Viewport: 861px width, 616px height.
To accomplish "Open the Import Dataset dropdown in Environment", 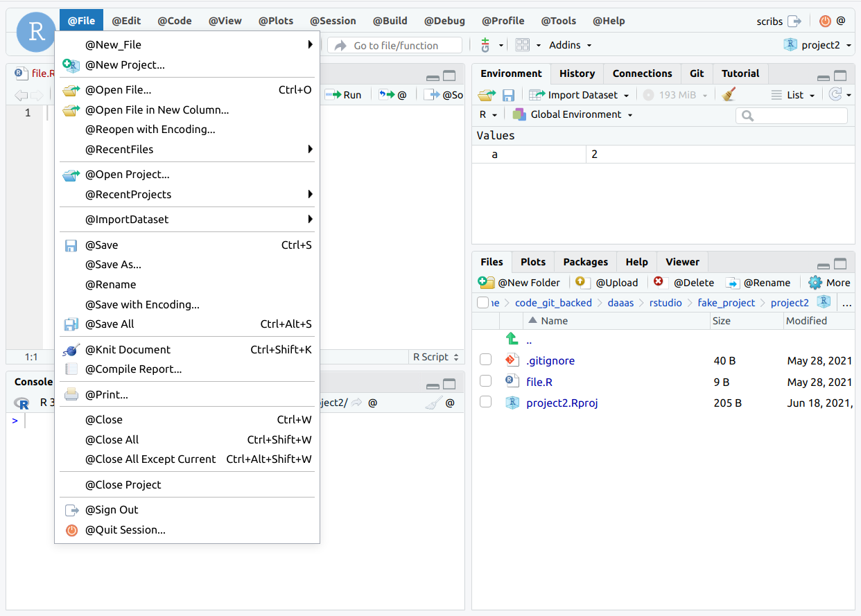I will (580, 95).
